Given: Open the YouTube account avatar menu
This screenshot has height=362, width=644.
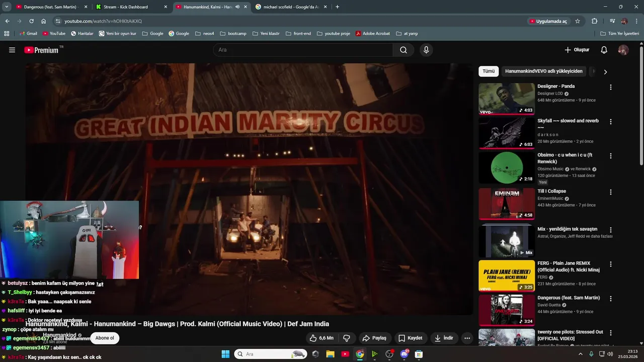Looking at the screenshot, I should [x=623, y=50].
